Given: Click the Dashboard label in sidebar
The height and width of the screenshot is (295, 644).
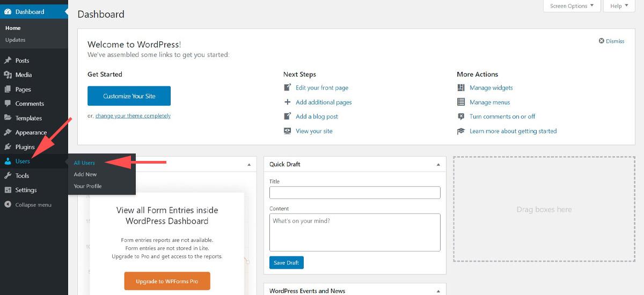Looking at the screenshot, I should point(30,12).
